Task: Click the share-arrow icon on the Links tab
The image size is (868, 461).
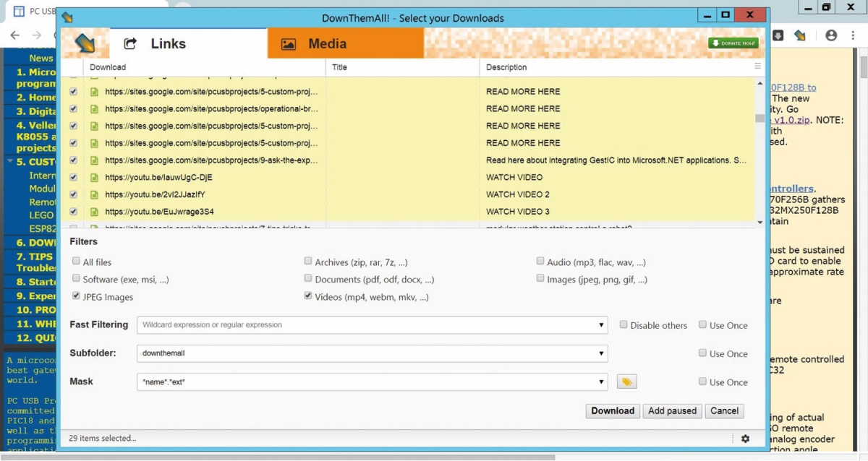Action: tap(130, 44)
